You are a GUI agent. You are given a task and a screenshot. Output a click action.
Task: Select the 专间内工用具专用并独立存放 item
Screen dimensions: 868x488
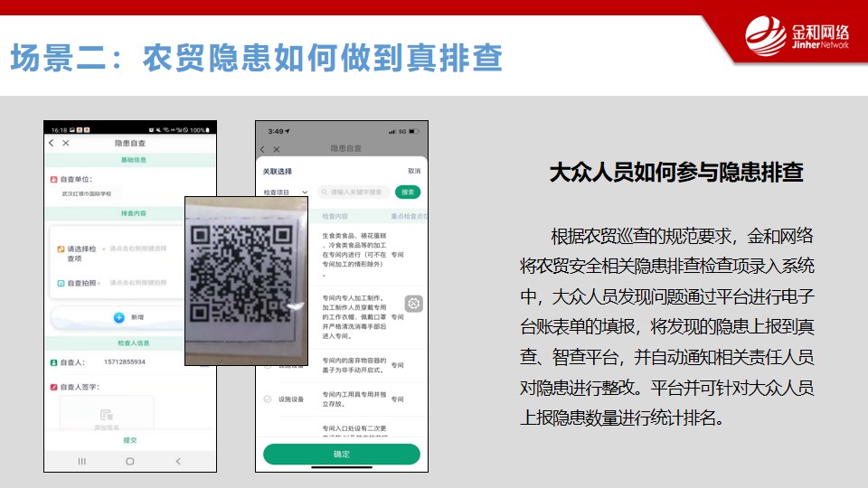tap(354, 399)
